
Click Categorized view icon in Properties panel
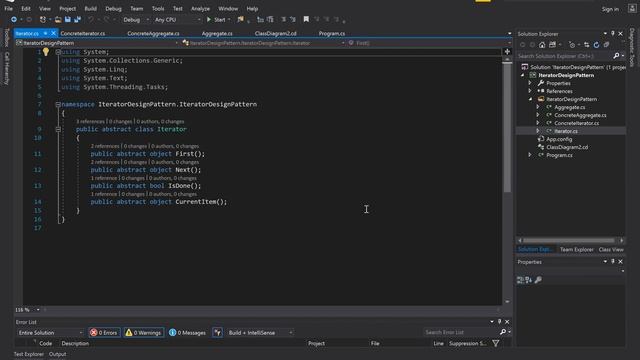[x=520, y=280]
